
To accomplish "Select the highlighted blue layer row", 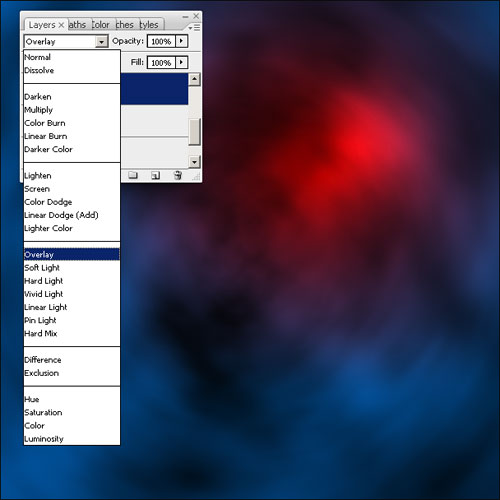I will [154, 89].
